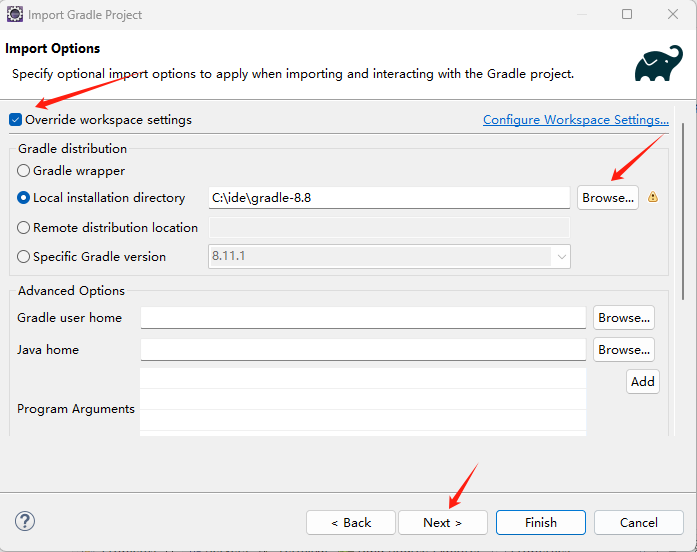Select Local installation directory radio button
The image size is (697, 552).
(23, 198)
